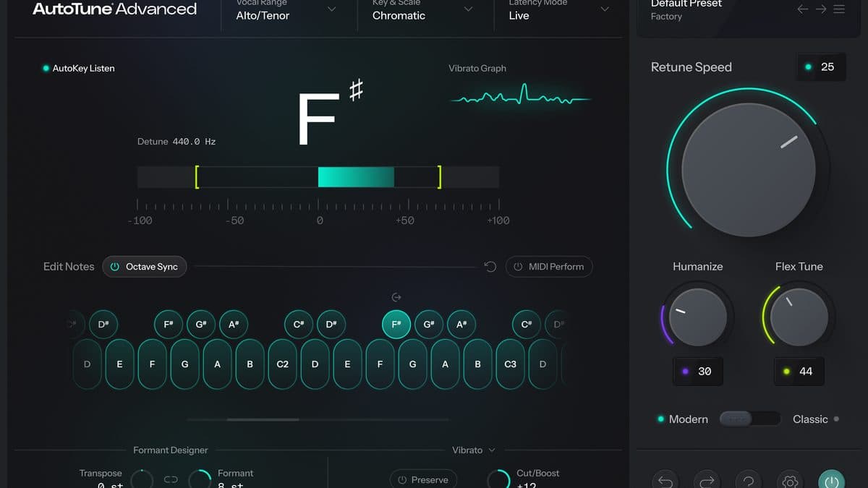Click the C# key above C3
The width and height of the screenshot is (868, 488).
(x=527, y=325)
